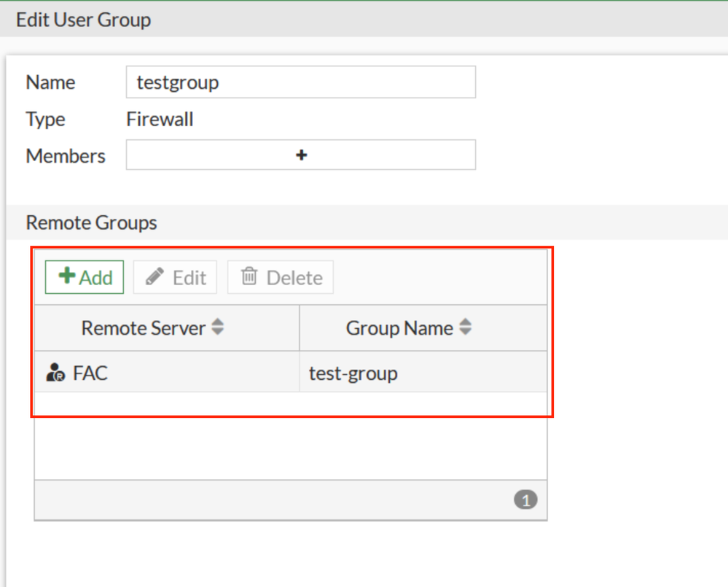Click the Group Name column header text
The width and height of the screenshot is (728, 587).
click(399, 328)
